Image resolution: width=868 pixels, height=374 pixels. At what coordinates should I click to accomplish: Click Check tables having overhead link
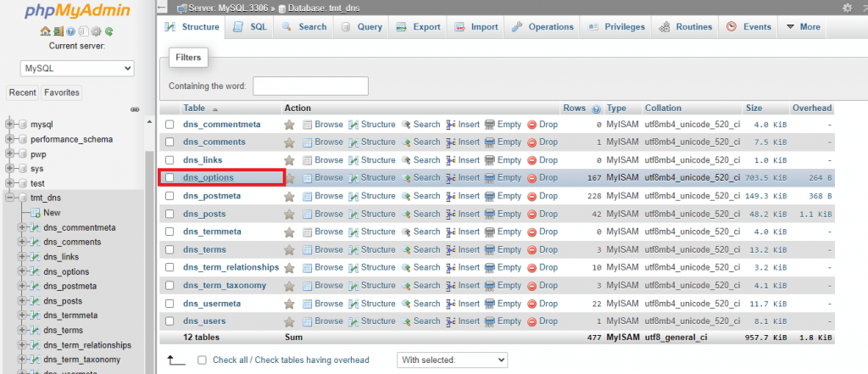pos(312,360)
